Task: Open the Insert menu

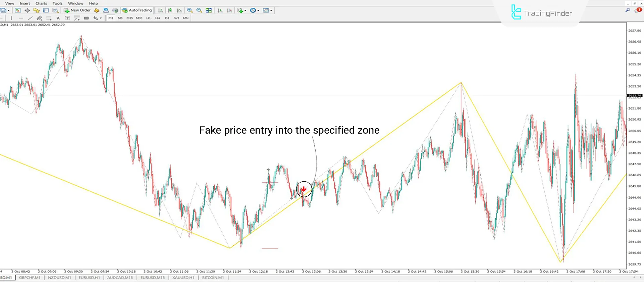Action: point(25,3)
